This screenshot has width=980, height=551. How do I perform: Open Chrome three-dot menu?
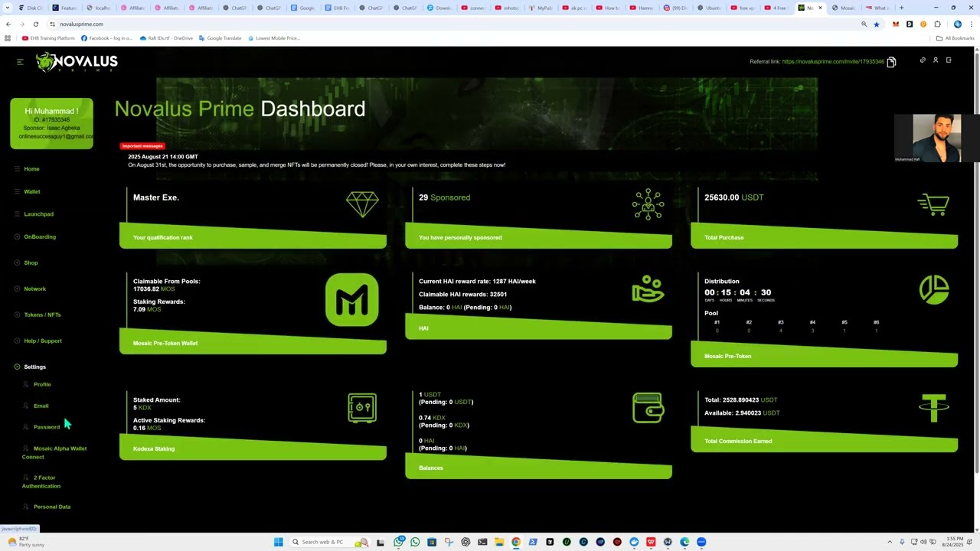971,24
